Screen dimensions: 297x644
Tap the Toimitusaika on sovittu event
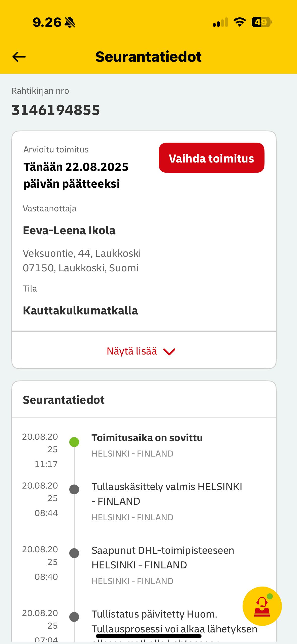[x=147, y=438]
